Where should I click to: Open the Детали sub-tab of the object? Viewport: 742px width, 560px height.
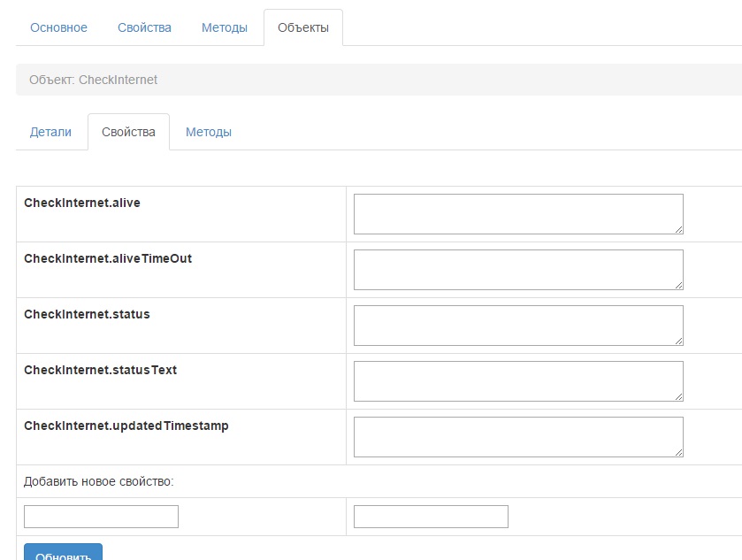coord(50,132)
